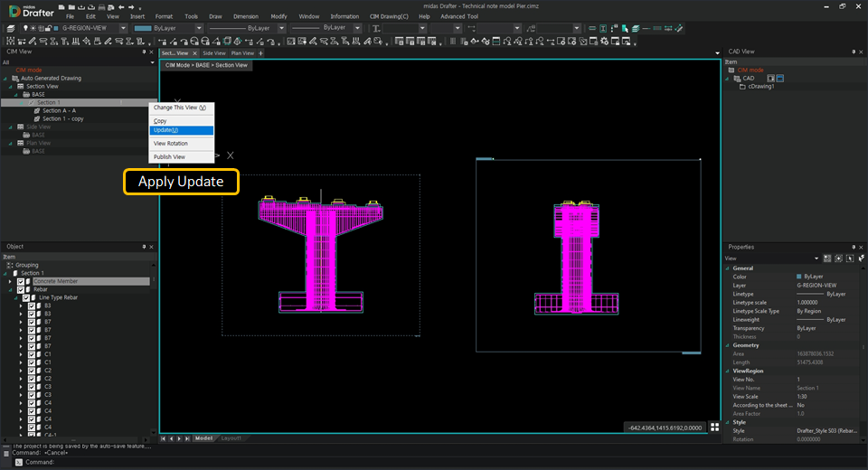Switch to the Plan View tab
The image size is (868, 470).
pyautogui.click(x=242, y=53)
